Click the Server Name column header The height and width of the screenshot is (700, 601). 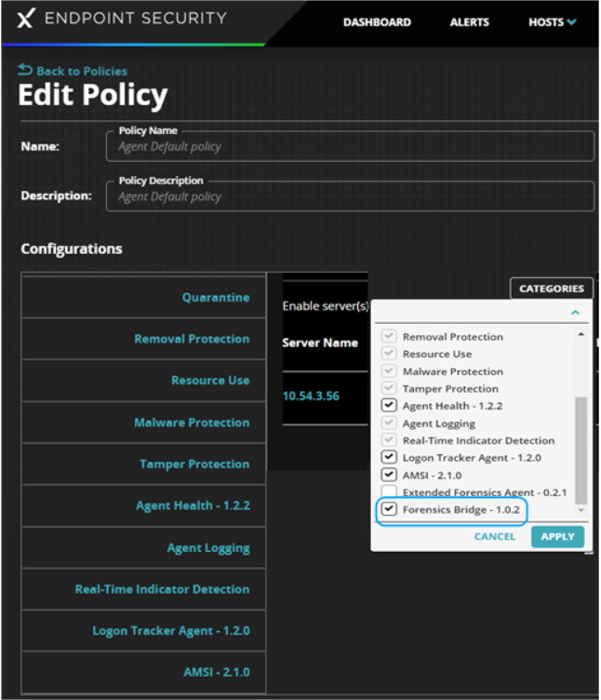(320, 343)
